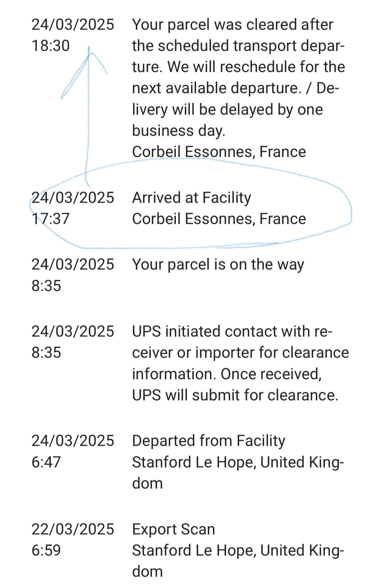Tap second 24/03/2025 8:35 timestamp by UPS contact
The width and height of the screenshot is (381, 588).
point(73,342)
